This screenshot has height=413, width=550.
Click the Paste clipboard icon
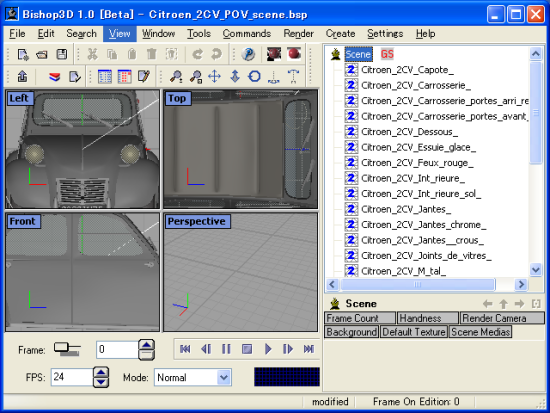coord(132,54)
